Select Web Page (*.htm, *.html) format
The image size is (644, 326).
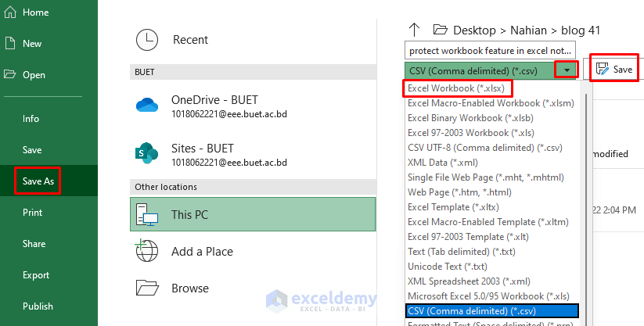pyautogui.click(x=459, y=192)
